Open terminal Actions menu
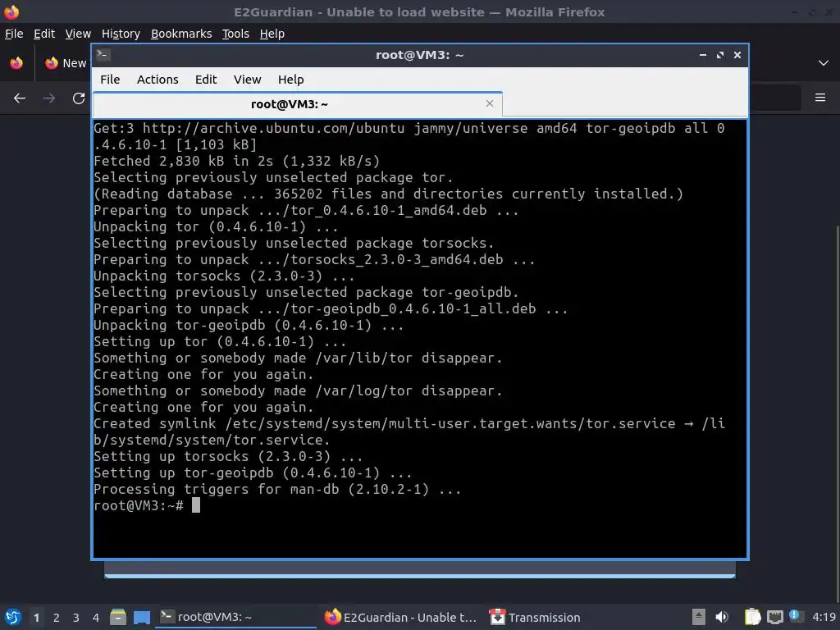Screen dimensions: 840x630 coord(157,80)
